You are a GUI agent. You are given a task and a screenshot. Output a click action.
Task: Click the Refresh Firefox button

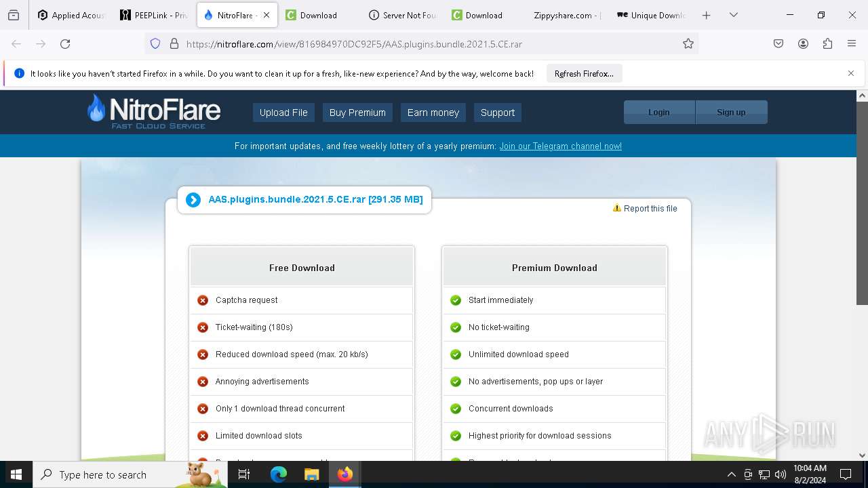[584, 74]
